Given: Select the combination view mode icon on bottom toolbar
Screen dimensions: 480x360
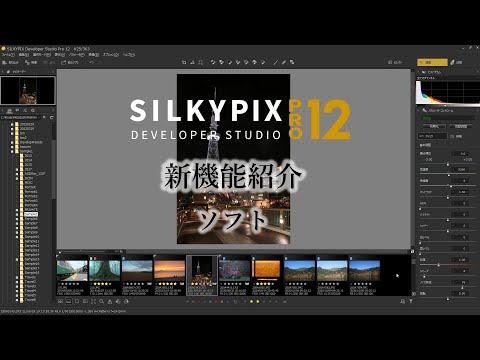Looking at the screenshot, I should pyautogui.click(x=69, y=301).
